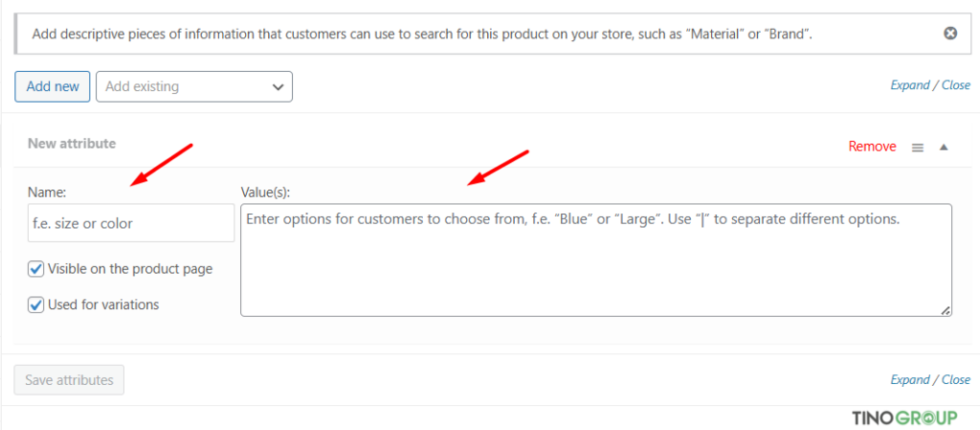This screenshot has height=430, width=980.
Task: Click the top Expand link
Action: tap(910, 85)
